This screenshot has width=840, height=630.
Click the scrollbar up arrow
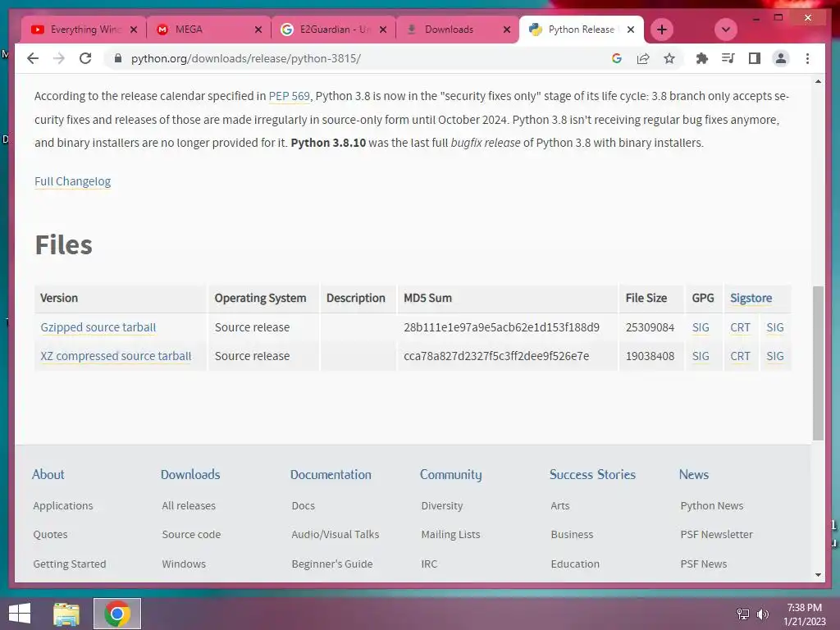click(818, 81)
